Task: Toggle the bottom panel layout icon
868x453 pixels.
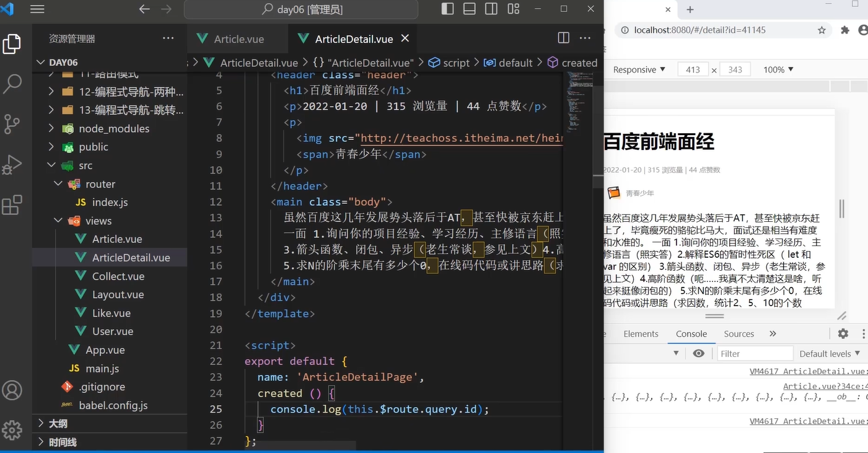Action: point(470,9)
